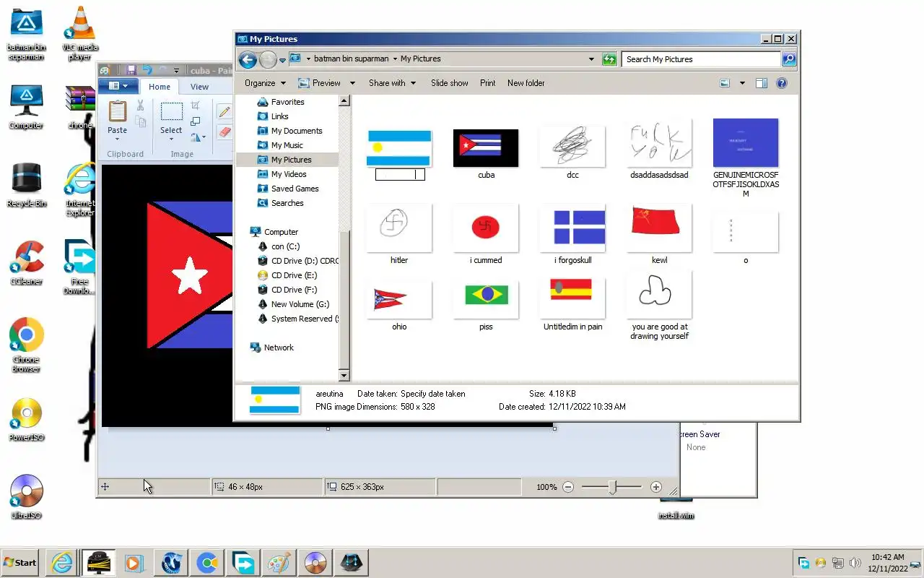Click the Save icon in Paint quick access toolbar
The width and height of the screenshot is (924, 578).
131,70
